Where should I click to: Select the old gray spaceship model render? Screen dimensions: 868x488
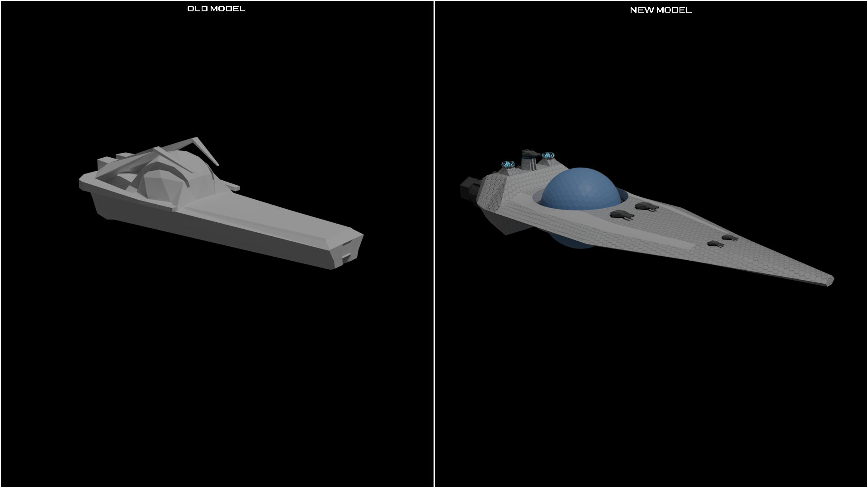click(221, 203)
